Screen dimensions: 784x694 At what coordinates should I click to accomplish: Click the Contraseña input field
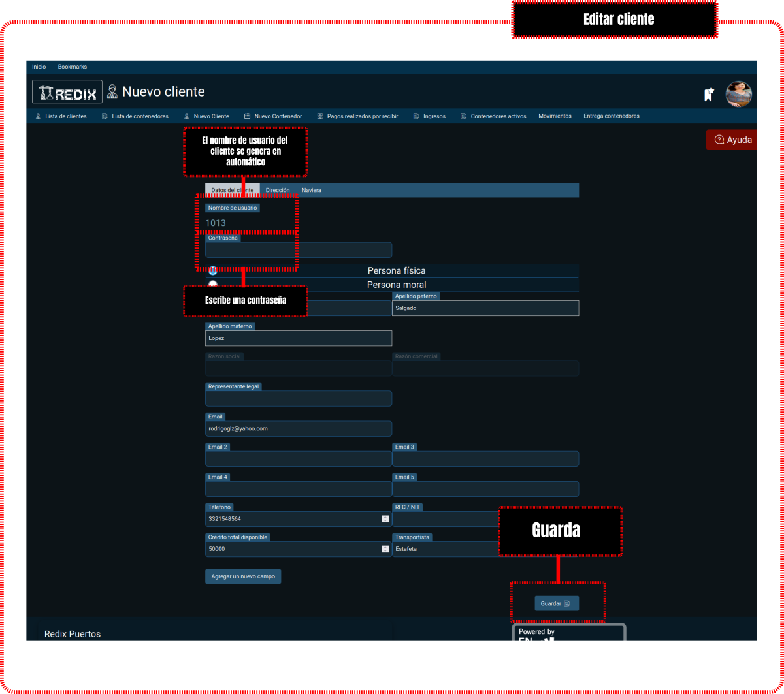pos(299,250)
